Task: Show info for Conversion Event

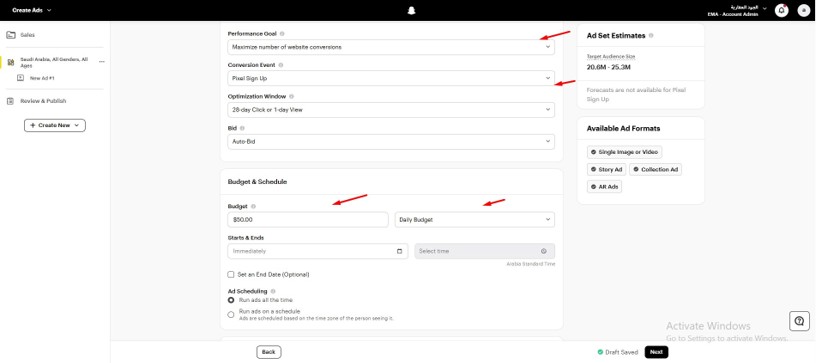Action: pyautogui.click(x=280, y=65)
